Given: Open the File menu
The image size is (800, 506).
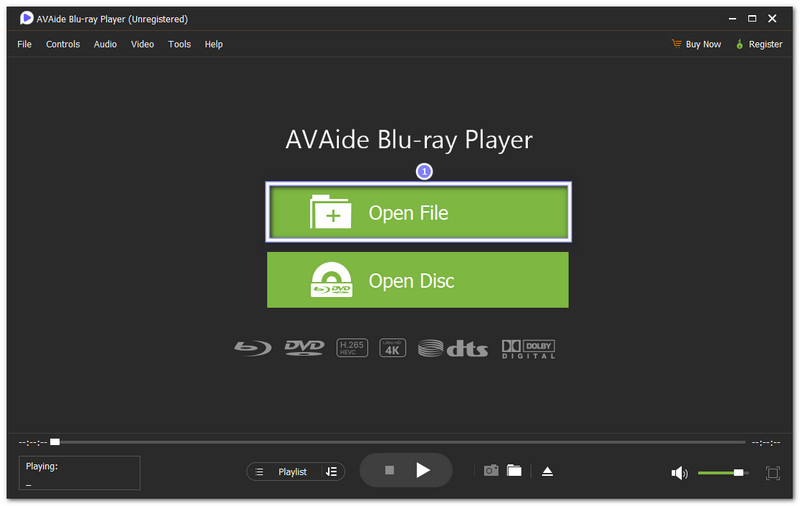Looking at the screenshot, I should pyautogui.click(x=24, y=44).
